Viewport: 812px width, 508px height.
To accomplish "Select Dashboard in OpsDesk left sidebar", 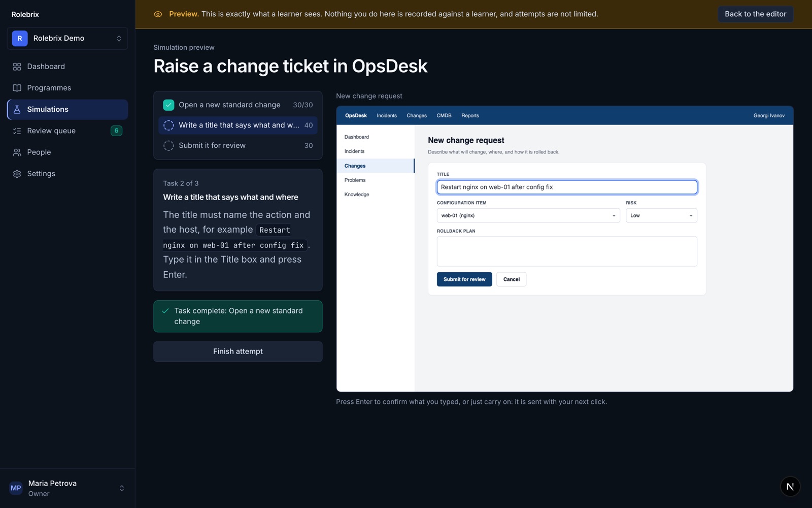I will click(x=376, y=137).
